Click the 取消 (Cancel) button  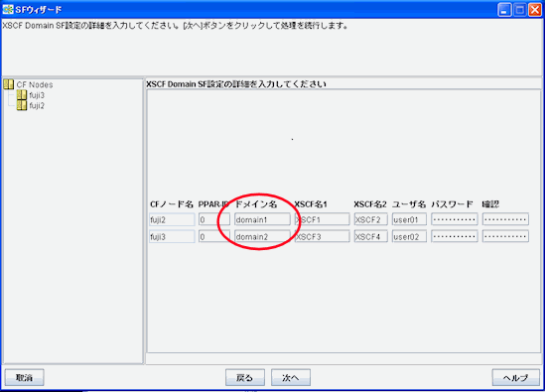point(25,377)
